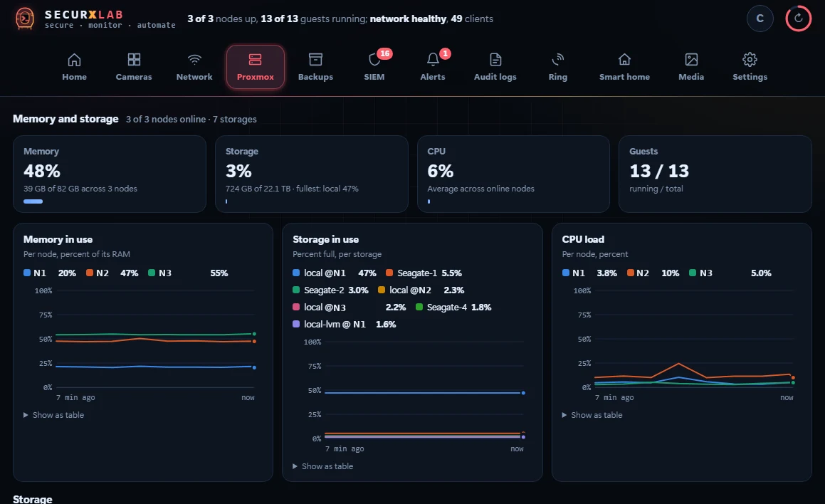The image size is (825, 504).
Task: Click the blue local @N1 storage swatch
Action: pos(296,273)
